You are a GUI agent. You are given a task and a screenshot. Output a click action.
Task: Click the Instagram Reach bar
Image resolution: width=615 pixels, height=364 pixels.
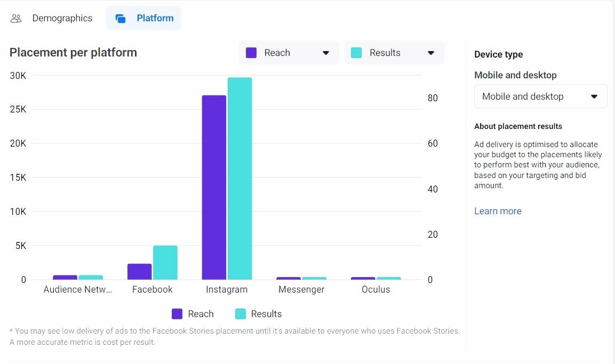[x=214, y=187]
